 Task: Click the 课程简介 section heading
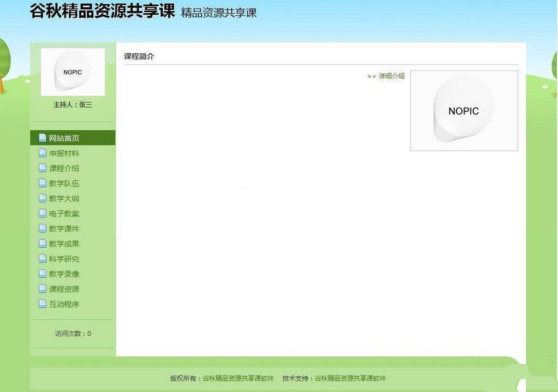139,56
